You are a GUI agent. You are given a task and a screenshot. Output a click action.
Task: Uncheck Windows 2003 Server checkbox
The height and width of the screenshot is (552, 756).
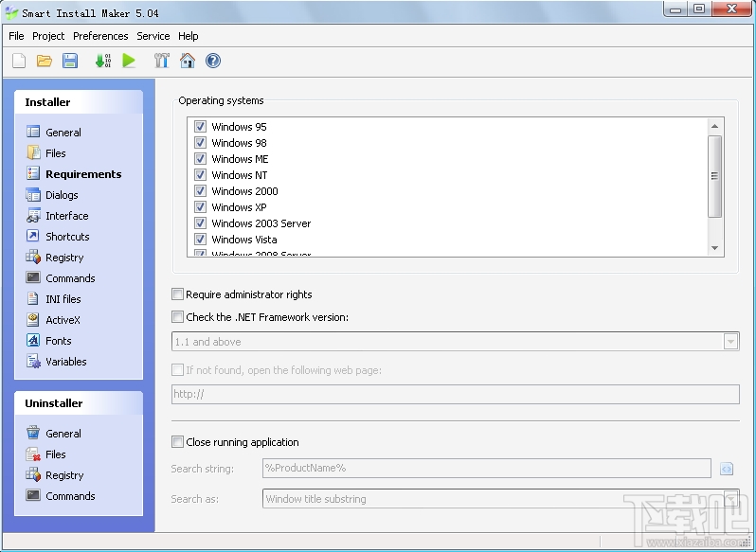pyautogui.click(x=200, y=223)
